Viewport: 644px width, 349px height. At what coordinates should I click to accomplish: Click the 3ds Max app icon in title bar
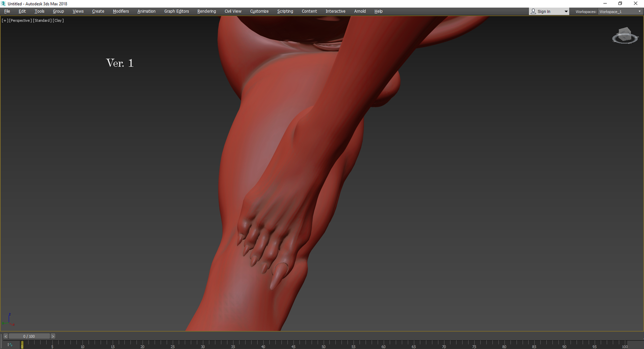4,4
